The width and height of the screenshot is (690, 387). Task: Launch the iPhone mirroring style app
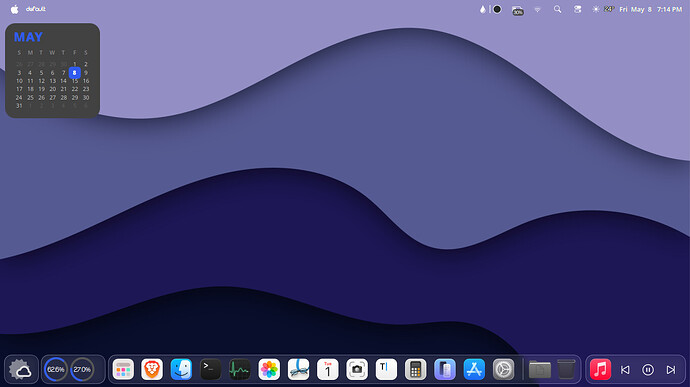point(444,369)
